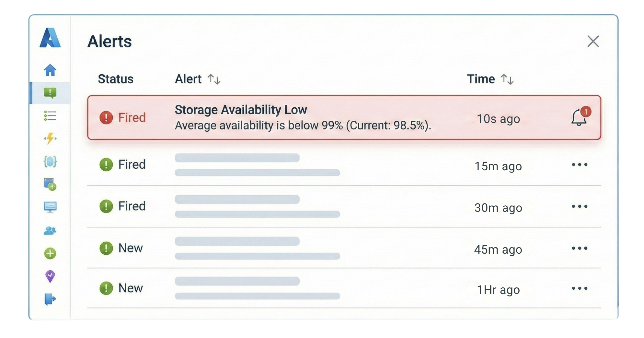
Task: Select the lightning bolt icon
Action: [50, 138]
